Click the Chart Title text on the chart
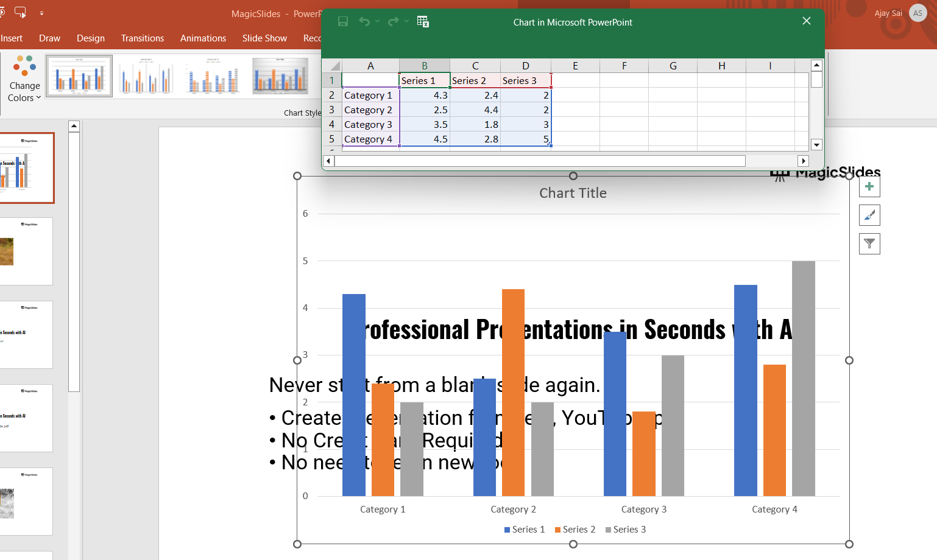Viewport: 937px width, 560px height. click(x=573, y=194)
